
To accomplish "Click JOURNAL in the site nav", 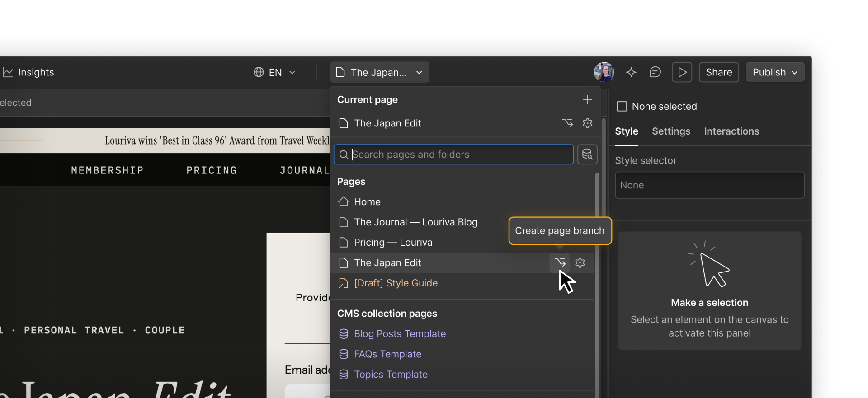I will pyautogui.click(x=305, y=170).
